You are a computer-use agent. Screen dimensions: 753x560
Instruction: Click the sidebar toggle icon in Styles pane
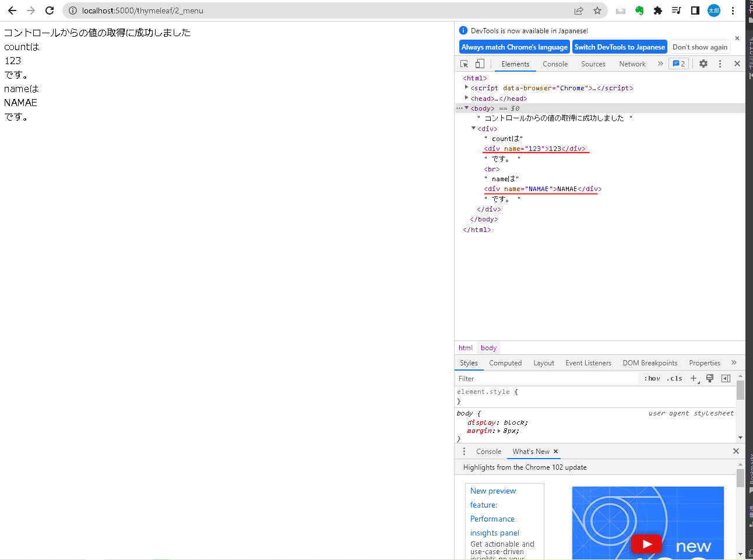pos(726,378)
